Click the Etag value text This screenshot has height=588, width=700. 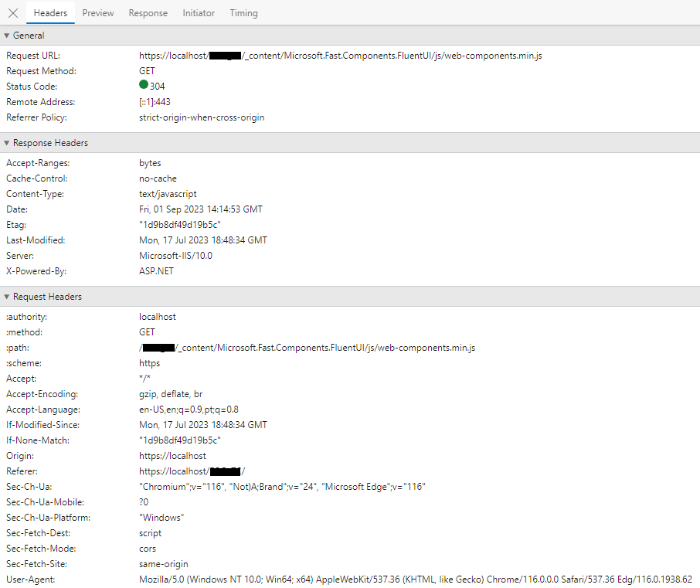pos(179,224)
